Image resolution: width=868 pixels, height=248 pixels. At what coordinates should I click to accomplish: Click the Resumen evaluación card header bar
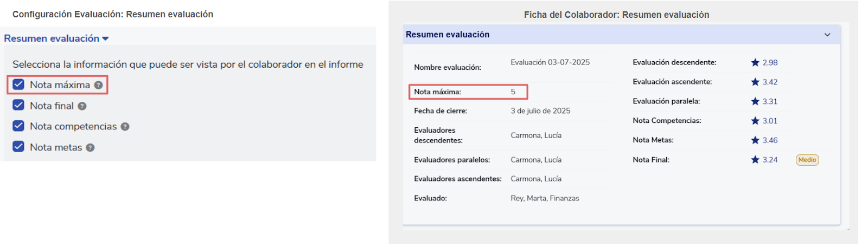(x=622, y=35)
